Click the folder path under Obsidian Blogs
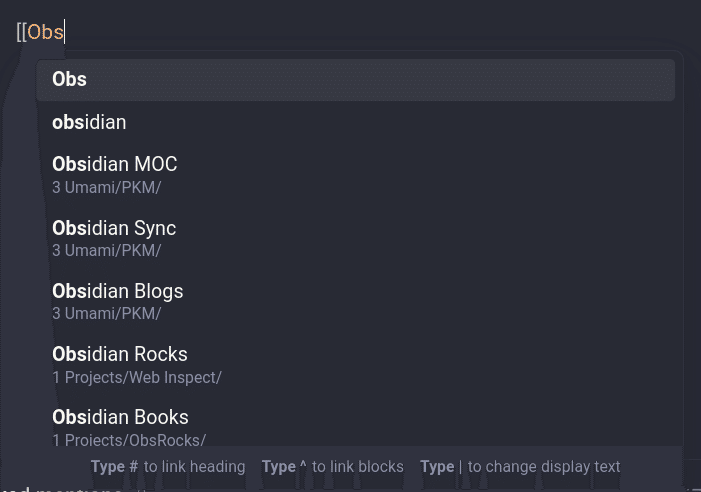This screenshot has width=701, height=492. [x=106, y=313]
